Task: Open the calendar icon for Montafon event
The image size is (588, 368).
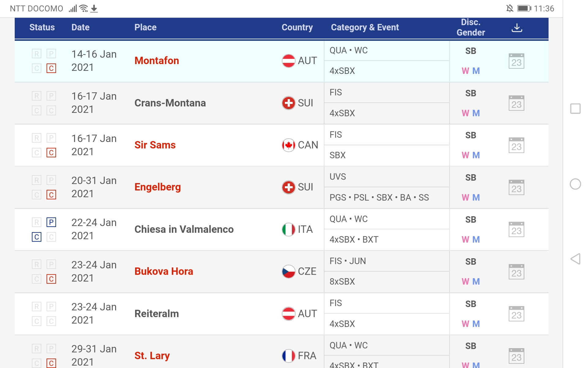Action: click(516, 61)
